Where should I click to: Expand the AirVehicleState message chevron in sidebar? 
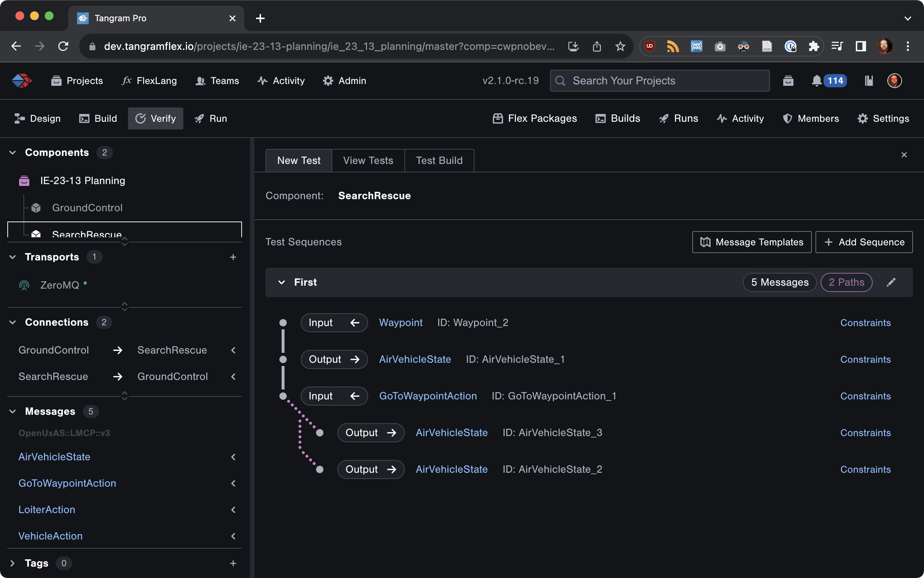(x=233, y=457)
